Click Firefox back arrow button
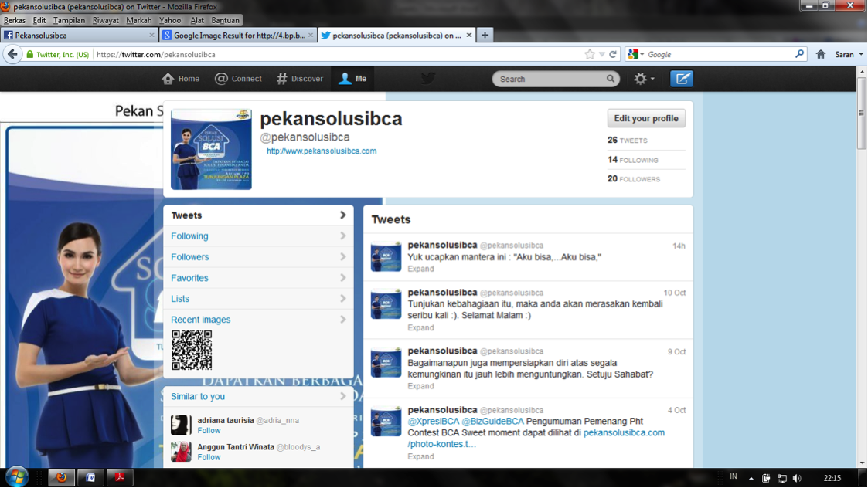The width and height of the screenshot is (868, 488). pyautogui.click(x=12, y=54)
